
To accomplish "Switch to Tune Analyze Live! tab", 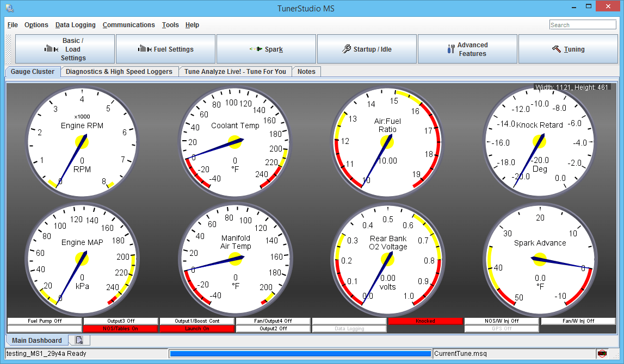I will 235,72.
